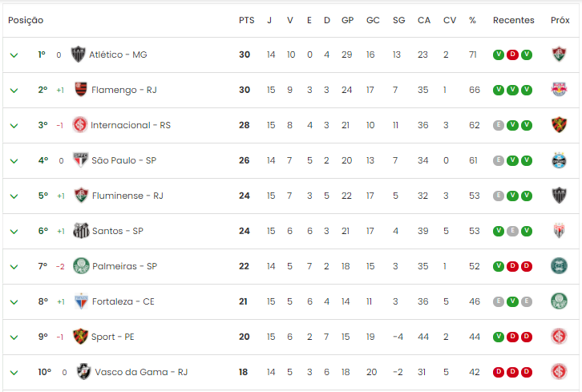Image resolution: width=582 pixels, height=392 pixels.
Task: Expand the Vasco da Gama row chevron
Action: tap(14, 373)
